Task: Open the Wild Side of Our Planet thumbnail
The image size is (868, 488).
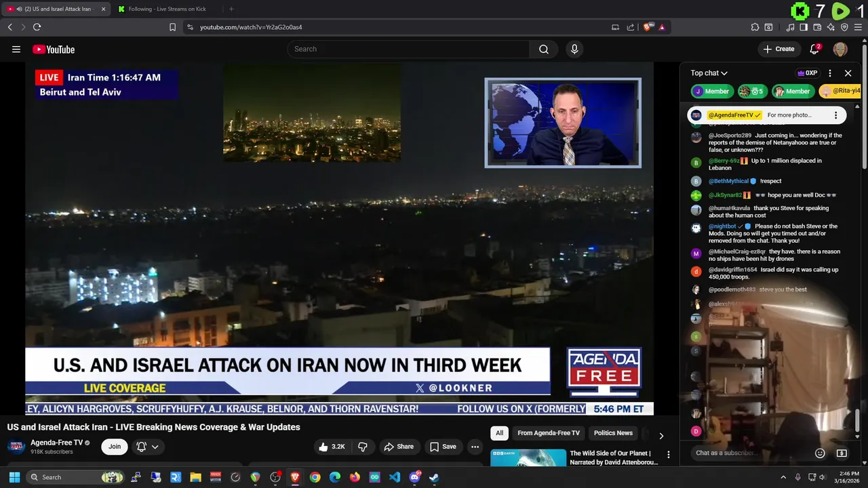Action: (x=528, y=457)
